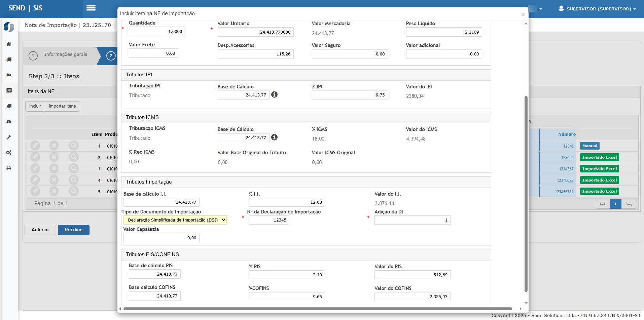Open the area chart icon in sidebar

pos(9,75)
